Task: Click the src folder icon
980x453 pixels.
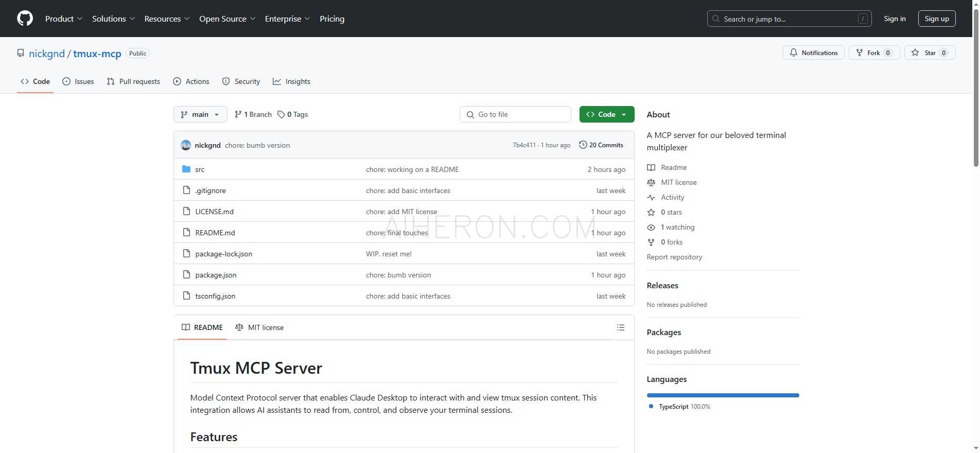Action: [186, 169]
